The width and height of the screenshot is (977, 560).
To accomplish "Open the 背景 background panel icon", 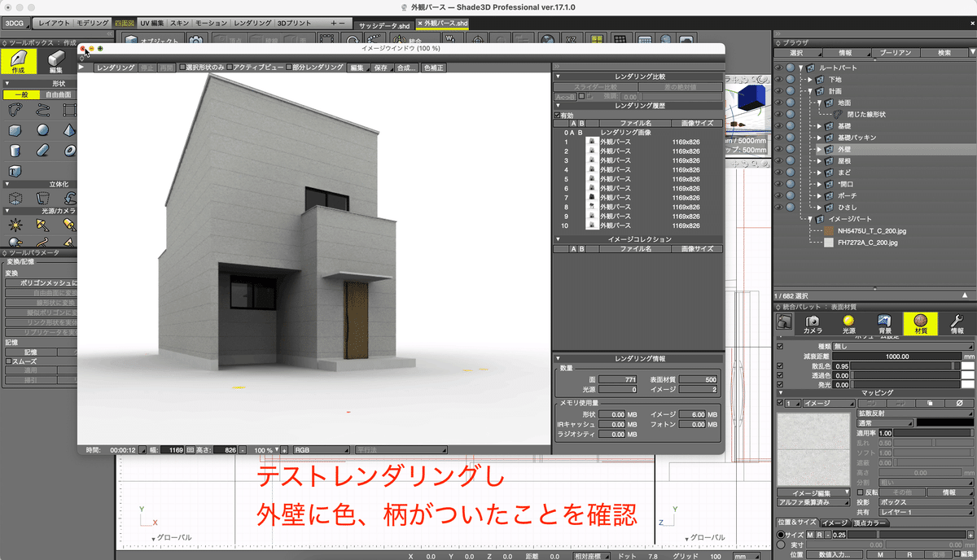I will tap(885, 323).
